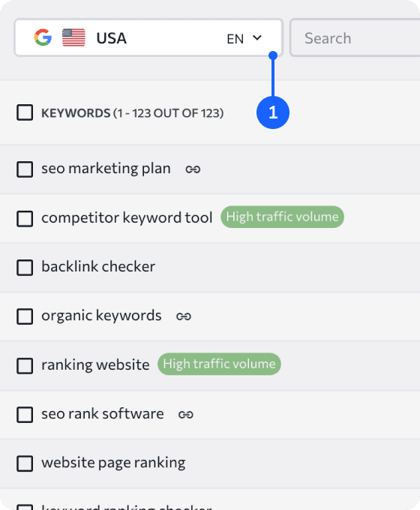Image resolution: width=420 pixels, height=510 pixels.
Task: Click the Search input field
Action: 355,38
